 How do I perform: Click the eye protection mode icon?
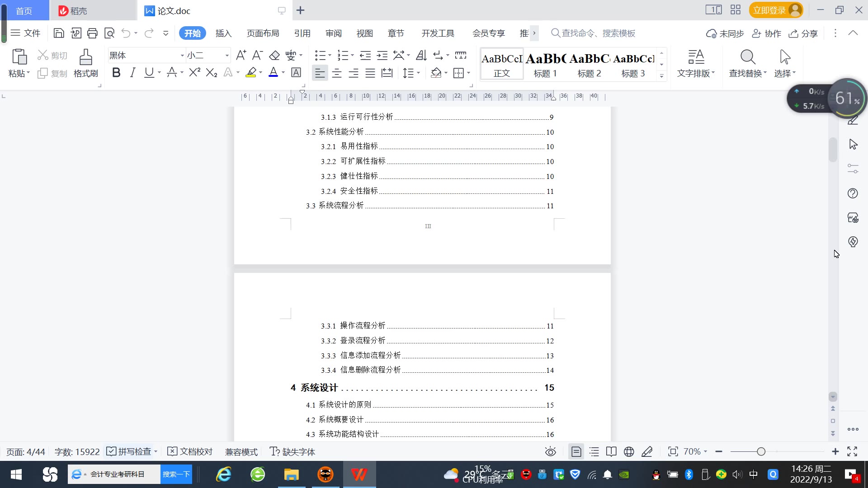coord(550,451)
